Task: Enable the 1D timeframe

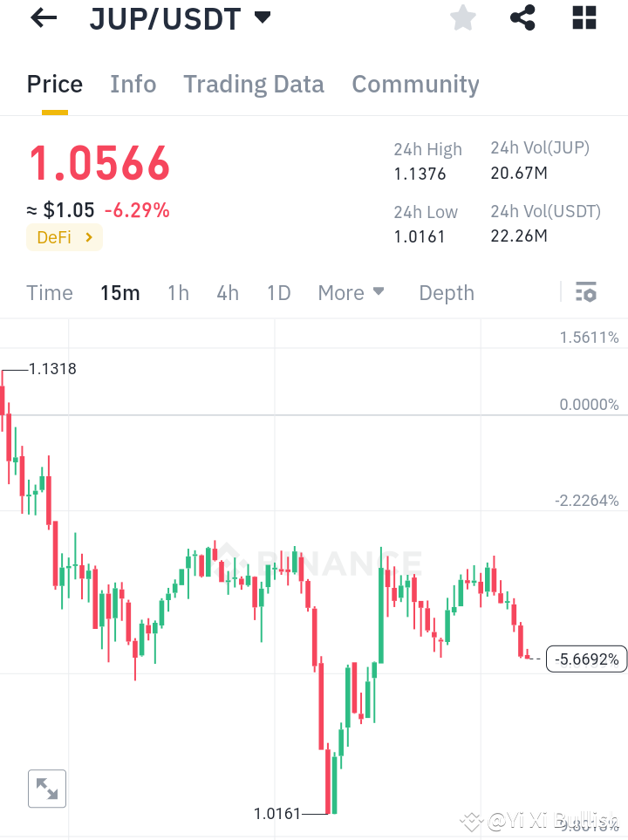Action: pos(278,293)
